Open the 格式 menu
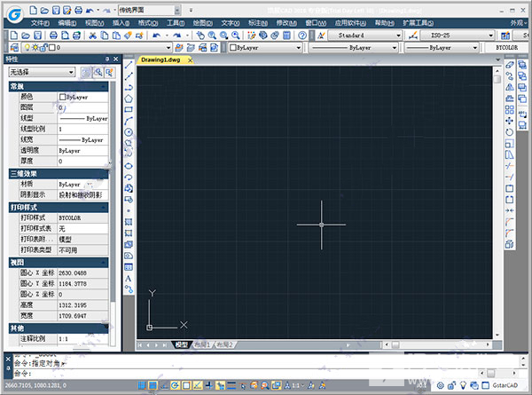This screenshot has height=395, width=532. pos(148,23)
